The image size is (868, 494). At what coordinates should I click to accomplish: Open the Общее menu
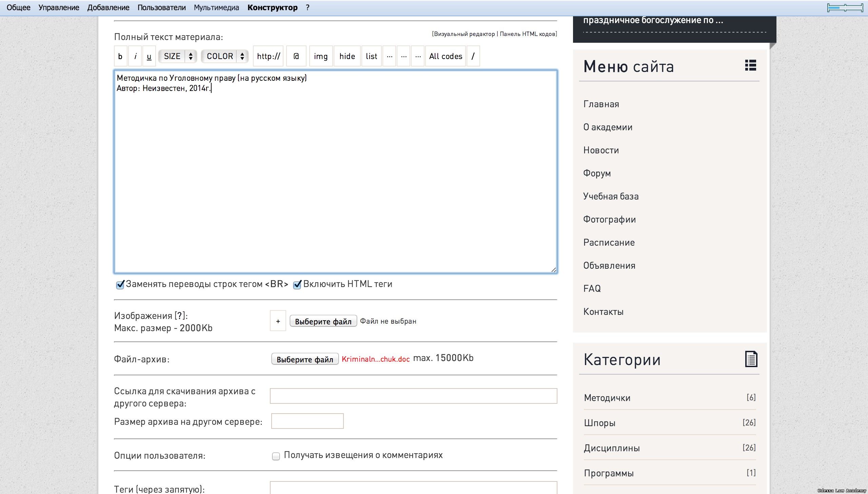click(x=18, y=7)
